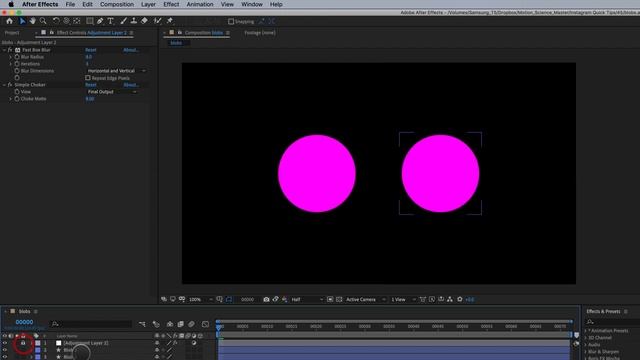
Task: Click the timeline layer search field
Action: 91,324
